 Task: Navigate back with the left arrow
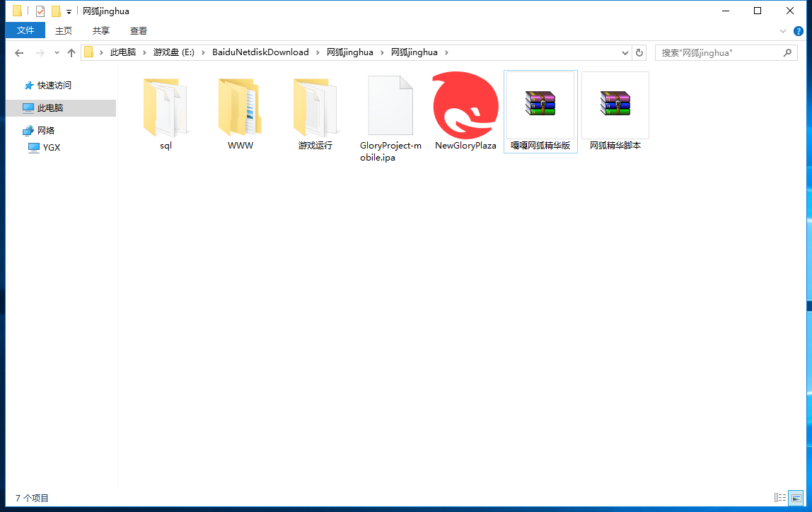pyautogui.click(x=19, y=52)
